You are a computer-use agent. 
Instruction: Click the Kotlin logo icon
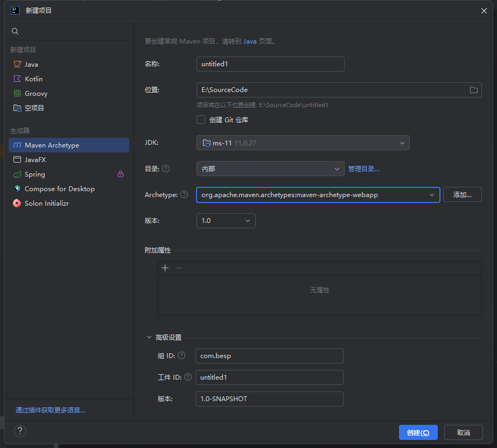coord(17,79)
